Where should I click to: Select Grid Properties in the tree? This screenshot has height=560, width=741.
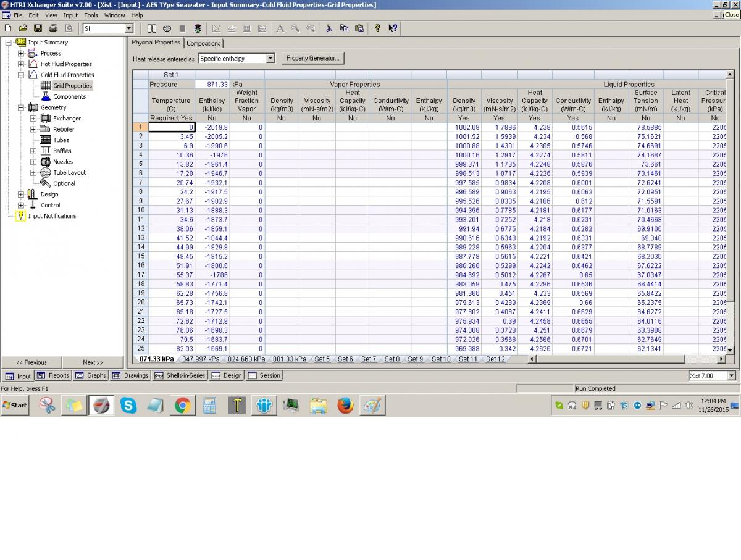point(72,86)
